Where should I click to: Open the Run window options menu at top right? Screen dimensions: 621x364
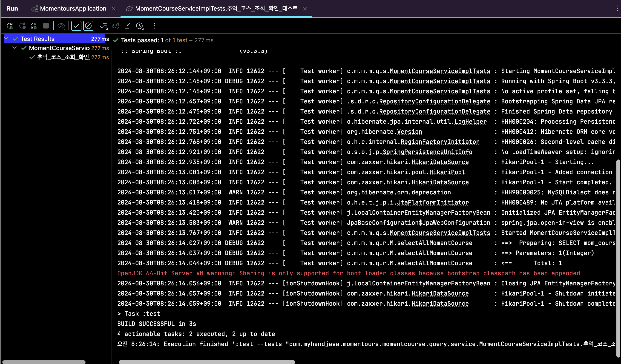pos(617,9)
